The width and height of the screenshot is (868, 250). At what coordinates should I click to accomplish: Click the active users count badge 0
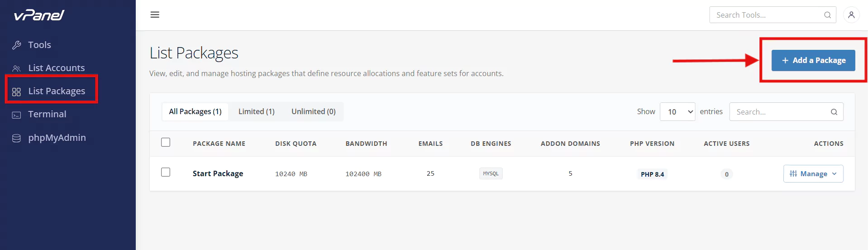point(726,174)
